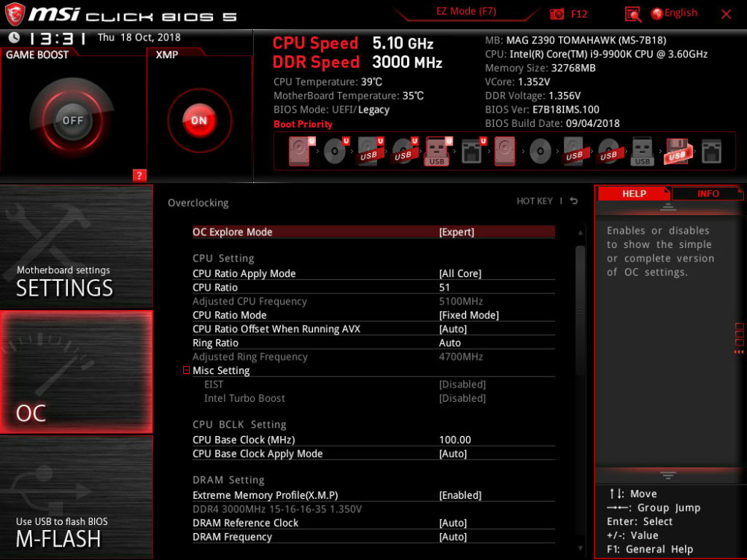Click Adjusted Ring Frequency 4700MHz value

(461, 357)
